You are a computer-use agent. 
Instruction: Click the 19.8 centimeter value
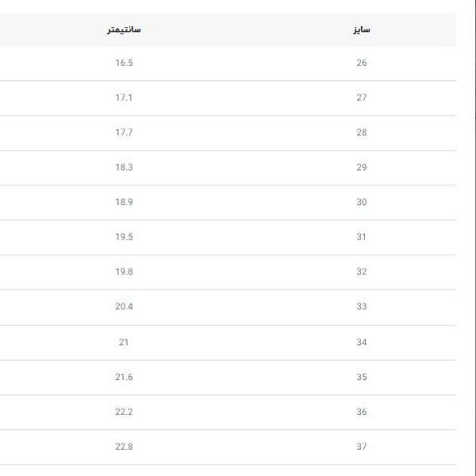(x=124, y=272)
